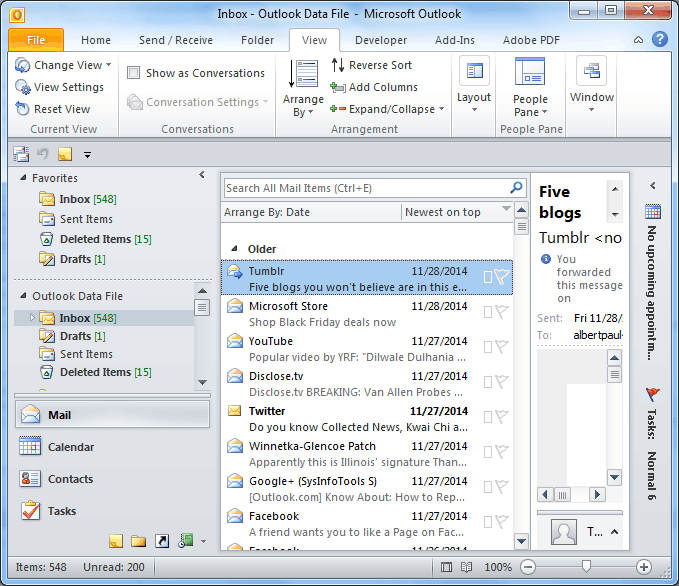Open the Tasks module

[113, 511]
